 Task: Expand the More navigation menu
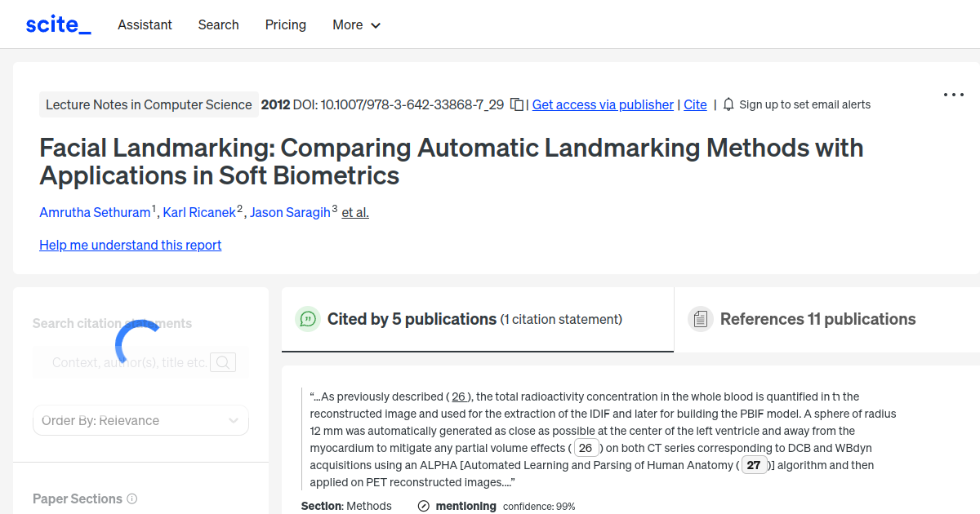(x=356, y=24)
